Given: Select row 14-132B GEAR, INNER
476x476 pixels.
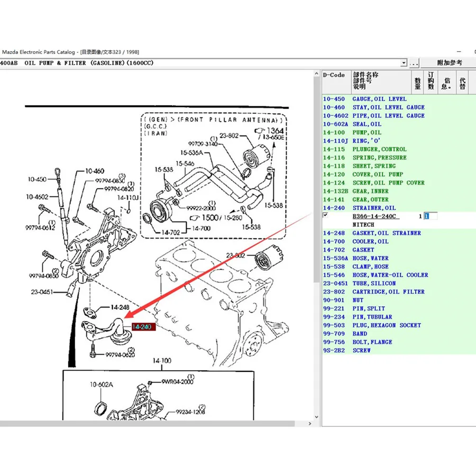Looking at the screenshot, I should point(399,191).
